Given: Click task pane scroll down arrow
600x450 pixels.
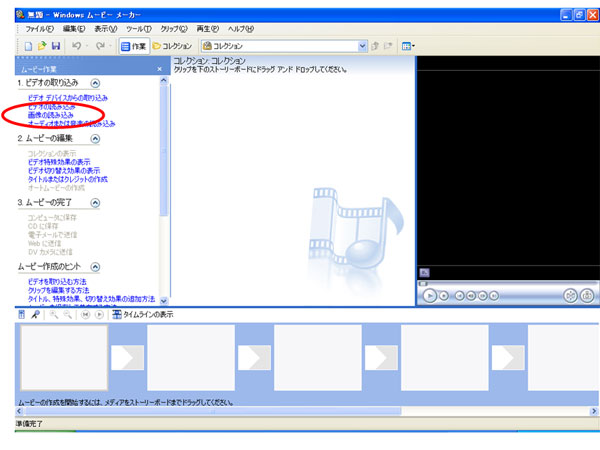Looking at the screenshot, I should (164, 301).
